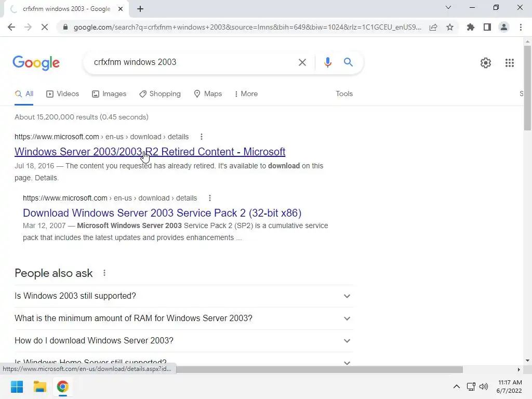Screen dimensions: 532x399
Task: Open Chrome extensions puzzle icon
Action: [471, 27]
